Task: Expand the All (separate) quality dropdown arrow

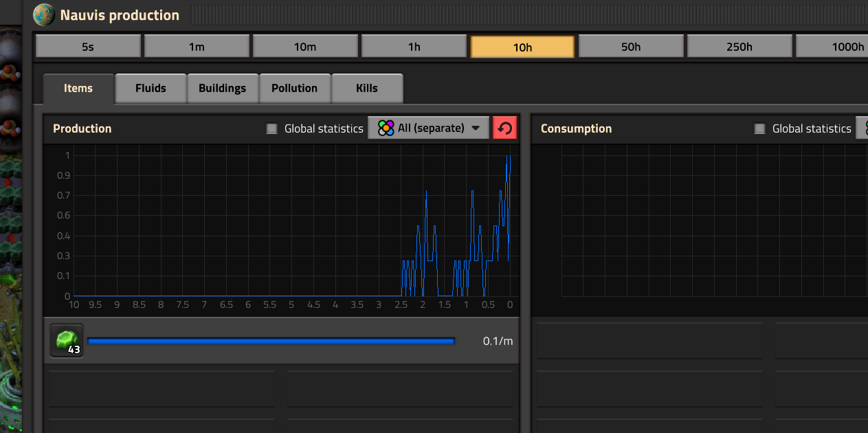Action: pyautogui.click(x=476, y=129)
